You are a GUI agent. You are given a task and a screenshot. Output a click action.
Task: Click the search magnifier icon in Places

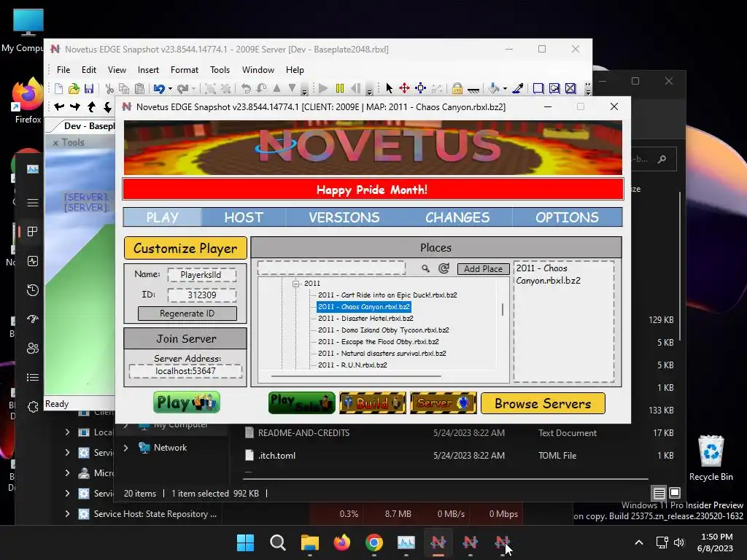pyautogui.click(x=425, y=268)
